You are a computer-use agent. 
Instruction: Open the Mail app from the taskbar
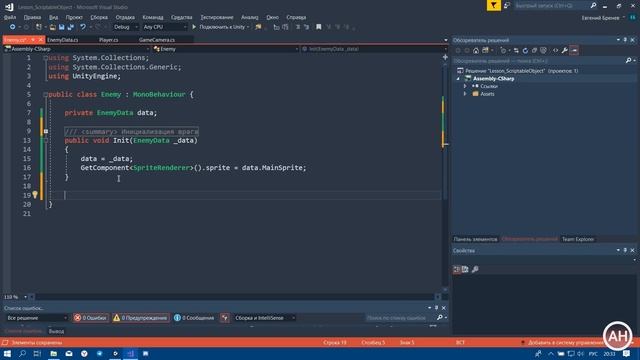(x=69, y=353)
